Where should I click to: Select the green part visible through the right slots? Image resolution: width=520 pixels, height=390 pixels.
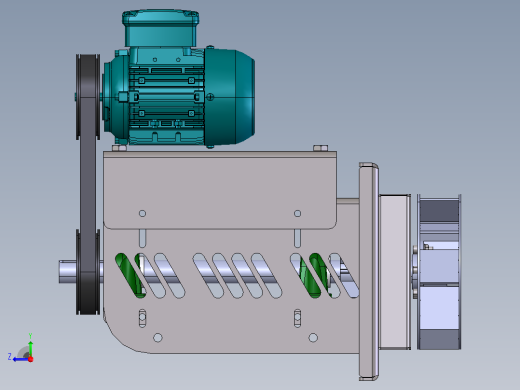point(313,275)
